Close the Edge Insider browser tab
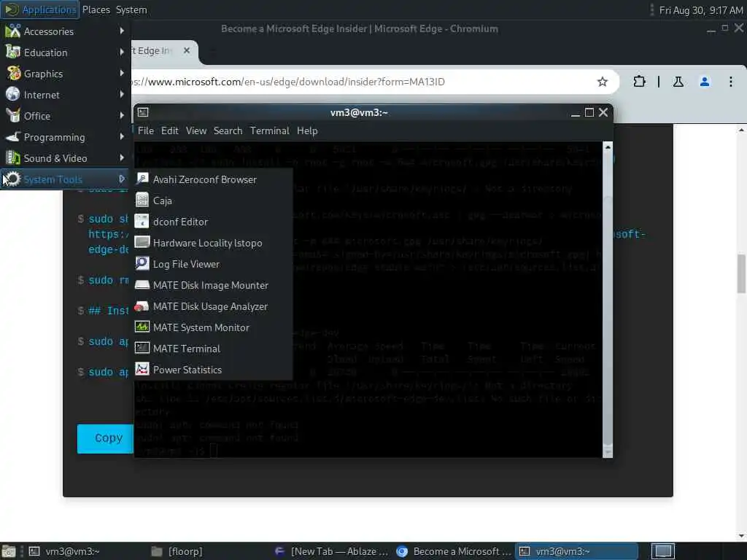Image resolution: width=747 pixels, height=560 pixels. pos(187,50)
